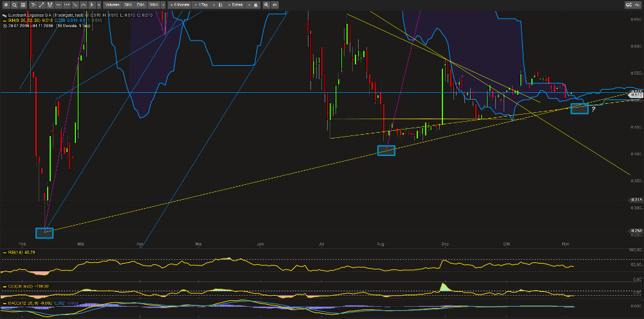Image resolution: width=644 pixels, height=319 pixels.
Task: Add the WMA indicator
Action: pos(154,5)
